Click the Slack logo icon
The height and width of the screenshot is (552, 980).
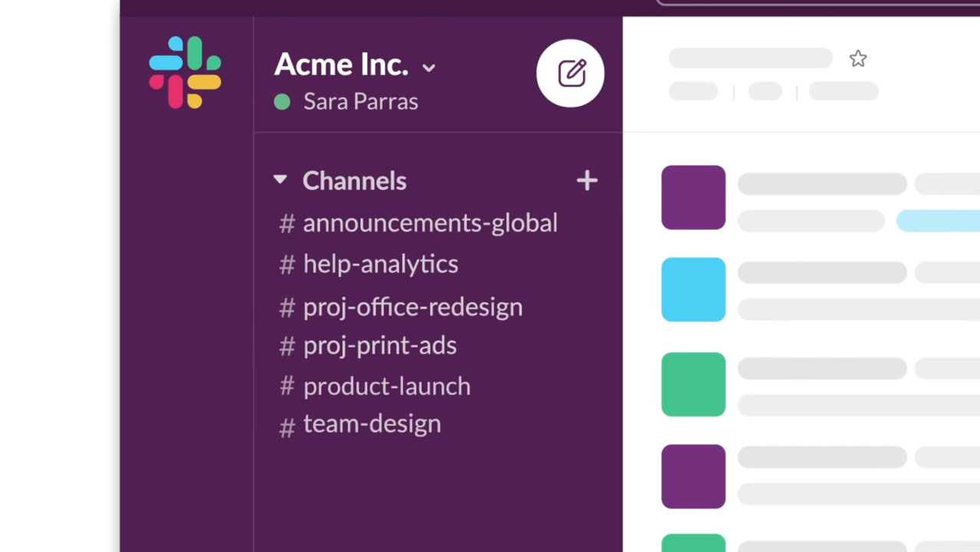(x=185, y=72)
